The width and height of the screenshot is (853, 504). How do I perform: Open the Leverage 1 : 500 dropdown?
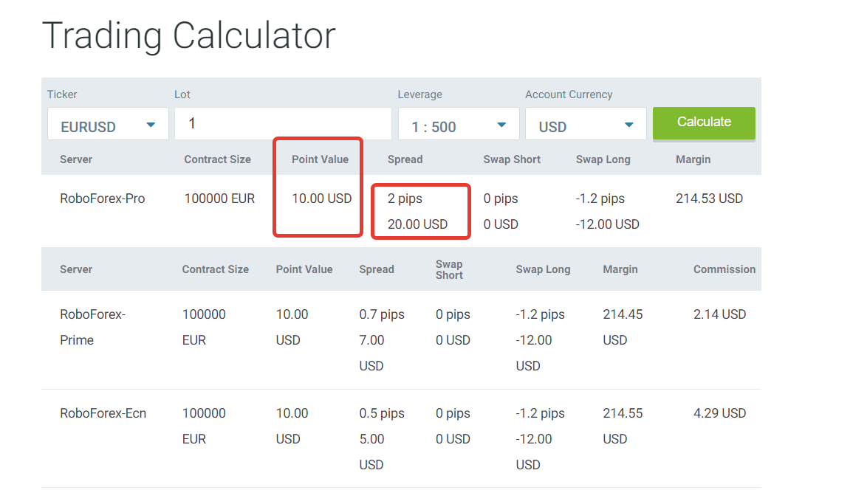pos(459,124)
